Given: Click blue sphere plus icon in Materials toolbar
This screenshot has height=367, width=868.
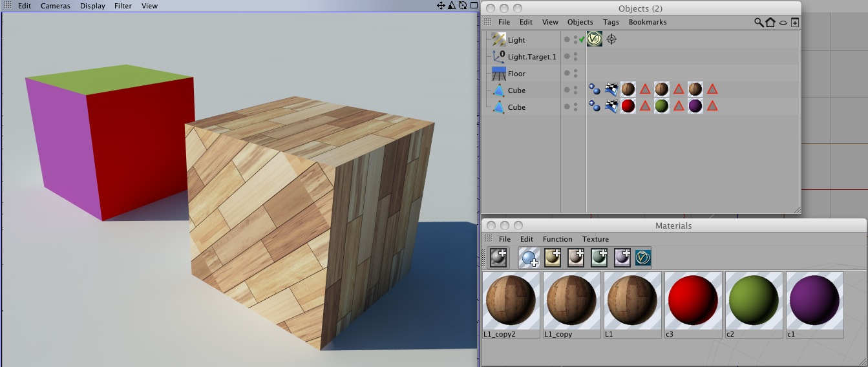Looking at the screenshot, I should [529, 257].
